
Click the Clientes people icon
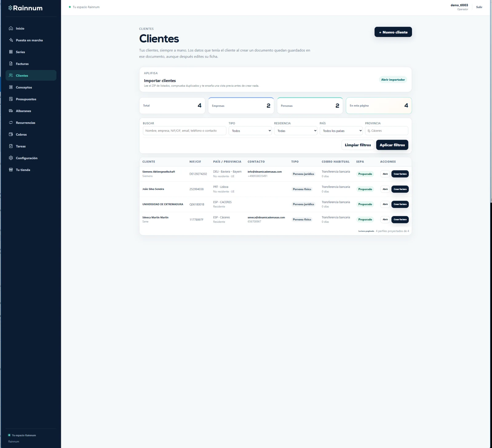pos(11,75)
